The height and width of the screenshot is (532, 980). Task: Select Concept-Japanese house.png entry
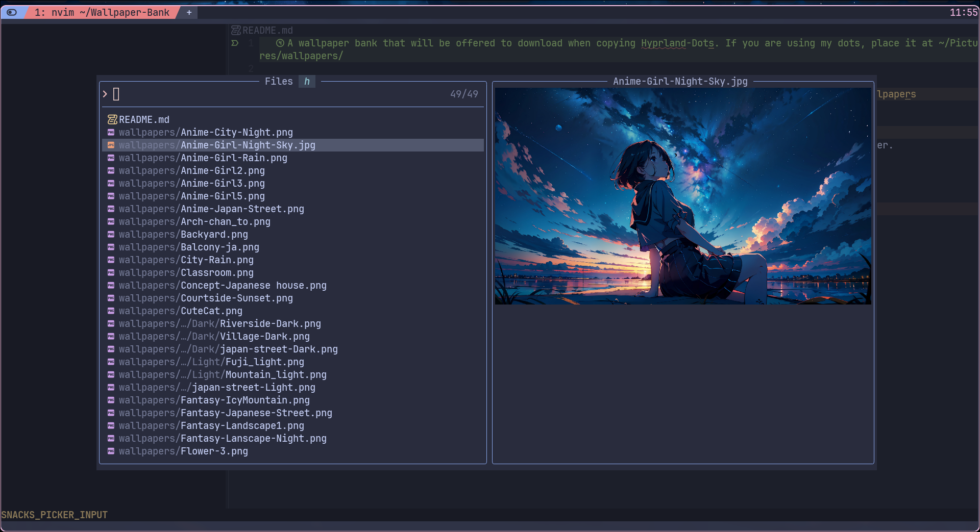tap(293, 285)
